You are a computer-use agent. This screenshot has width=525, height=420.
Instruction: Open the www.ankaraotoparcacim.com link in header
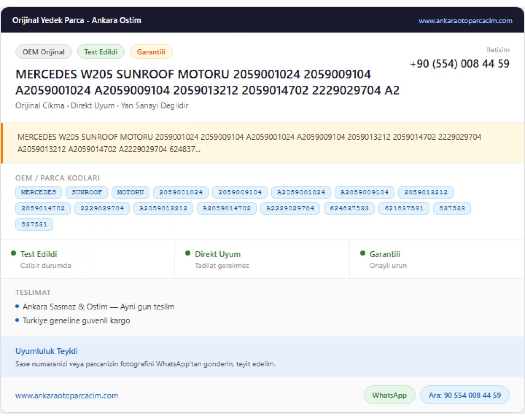pos(465,21)
